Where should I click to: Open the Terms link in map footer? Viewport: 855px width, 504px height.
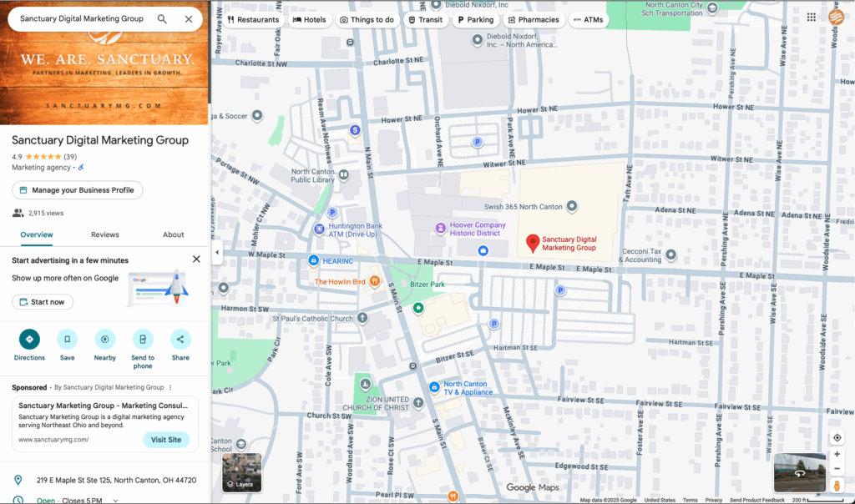click(690, 500)
